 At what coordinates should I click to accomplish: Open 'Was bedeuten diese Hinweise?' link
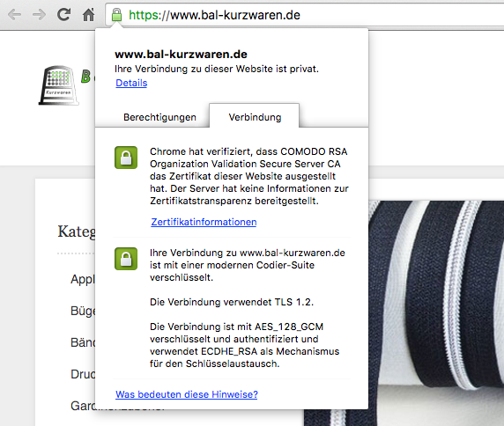tap(187, 394)
